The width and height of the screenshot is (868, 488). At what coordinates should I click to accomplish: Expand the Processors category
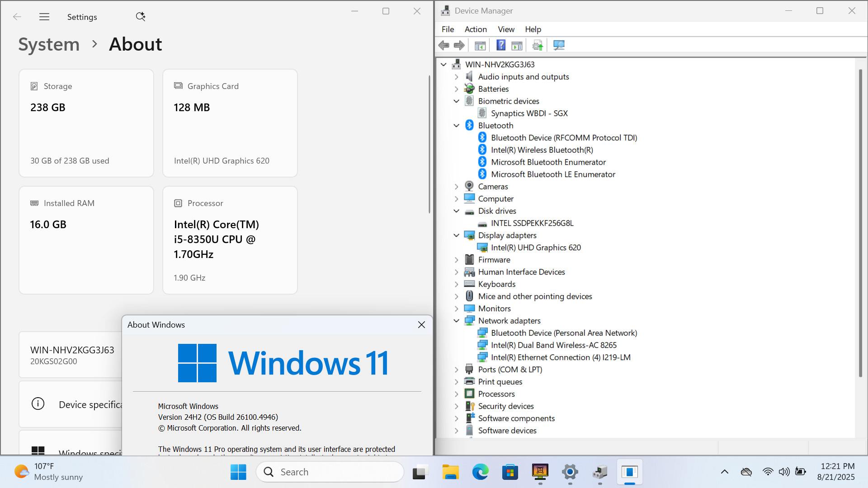457,394
